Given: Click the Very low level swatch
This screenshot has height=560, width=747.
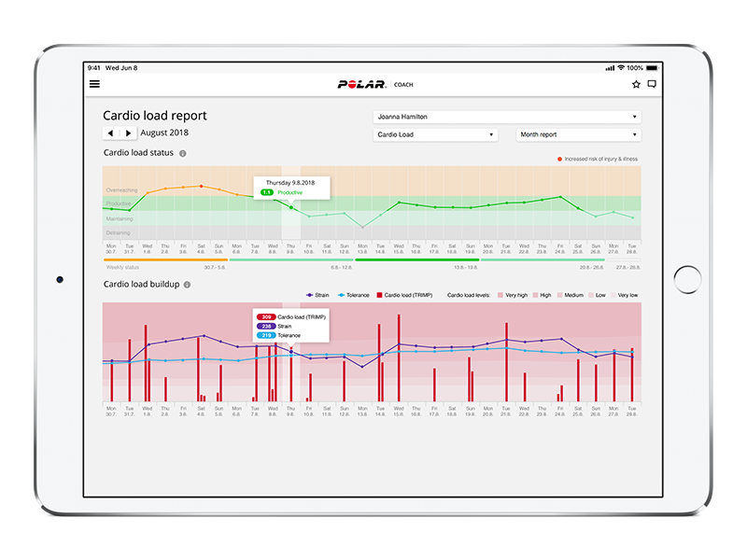Looking at the screenshot, I should tap(613, 295).
